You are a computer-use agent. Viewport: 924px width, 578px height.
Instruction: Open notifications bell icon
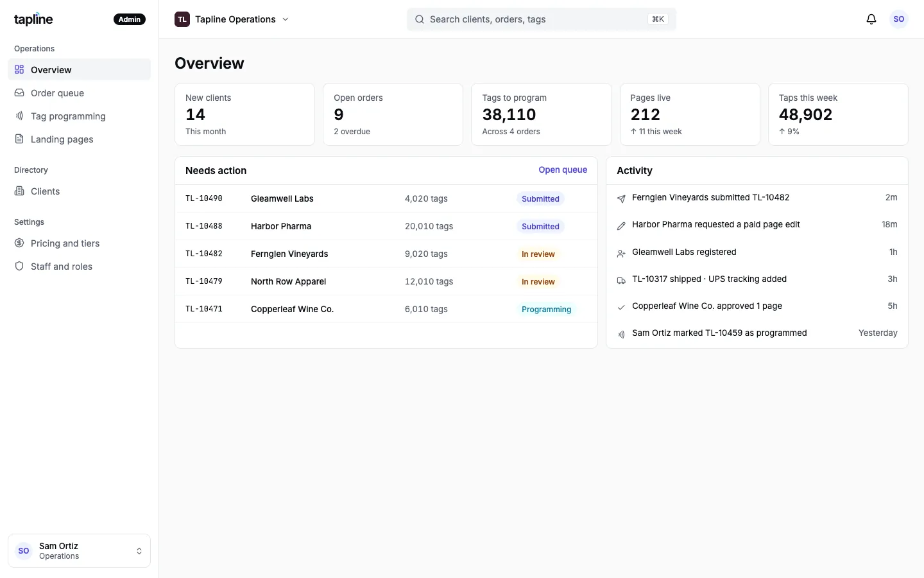[871, 19]
